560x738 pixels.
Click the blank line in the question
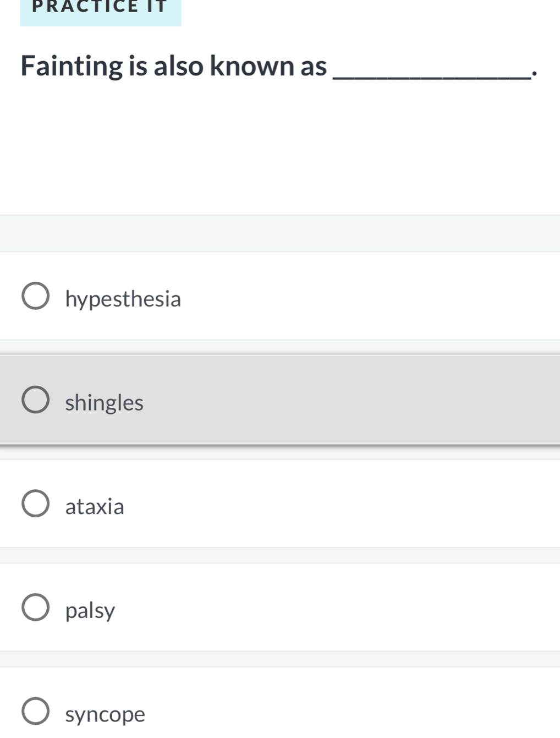coord(432,74)
